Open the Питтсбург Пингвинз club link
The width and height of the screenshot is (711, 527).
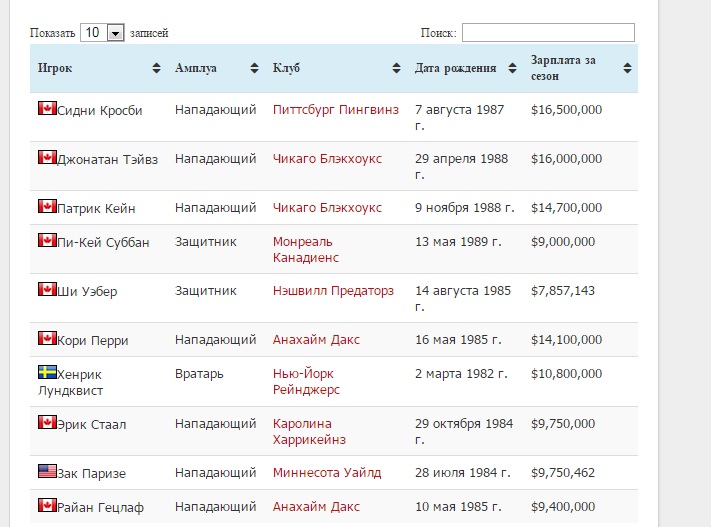(x=336, y=110)
